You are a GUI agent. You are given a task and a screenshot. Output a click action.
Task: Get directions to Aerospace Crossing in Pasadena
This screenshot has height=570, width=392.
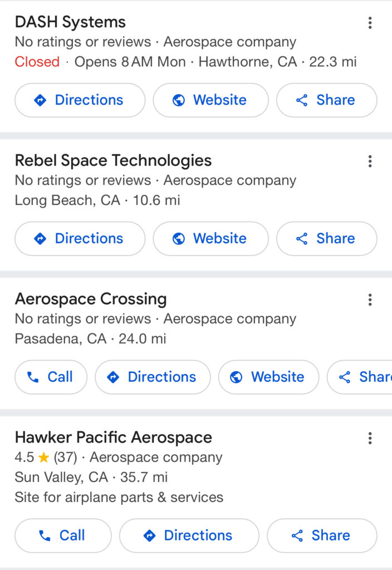click(153, 377)
